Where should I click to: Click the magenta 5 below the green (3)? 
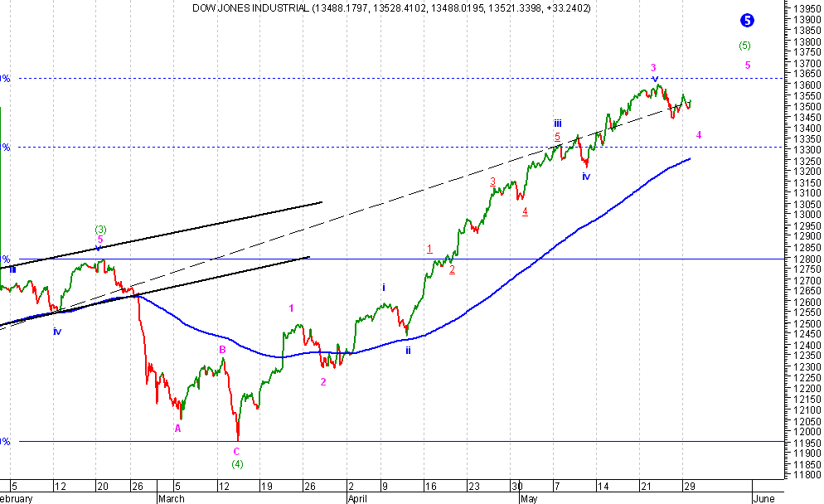coord(99,240)
